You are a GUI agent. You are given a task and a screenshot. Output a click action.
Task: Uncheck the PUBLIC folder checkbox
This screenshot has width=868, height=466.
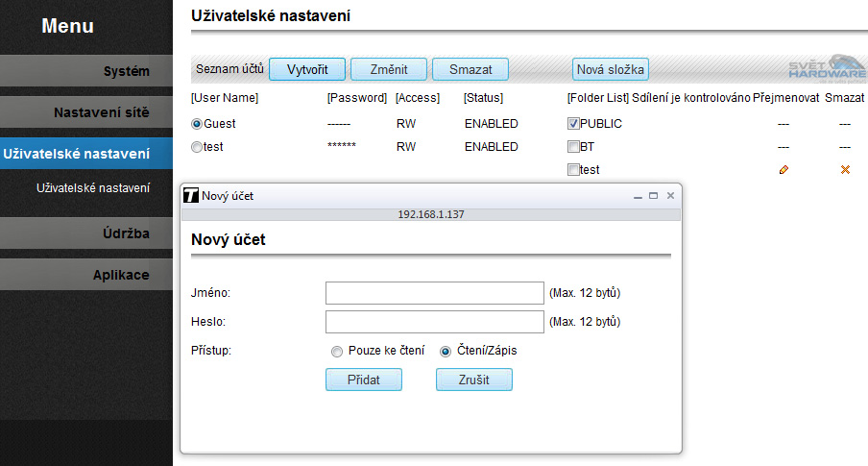(x=573, y=124)
